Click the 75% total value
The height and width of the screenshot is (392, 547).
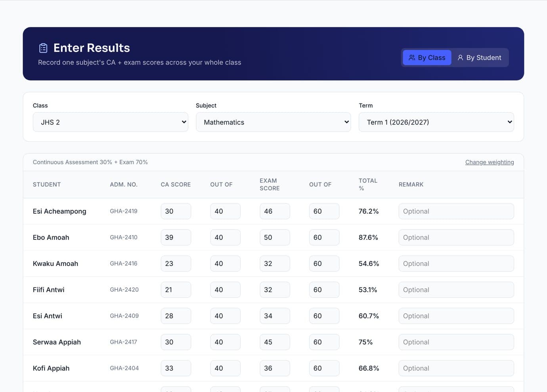coord(365,342)
